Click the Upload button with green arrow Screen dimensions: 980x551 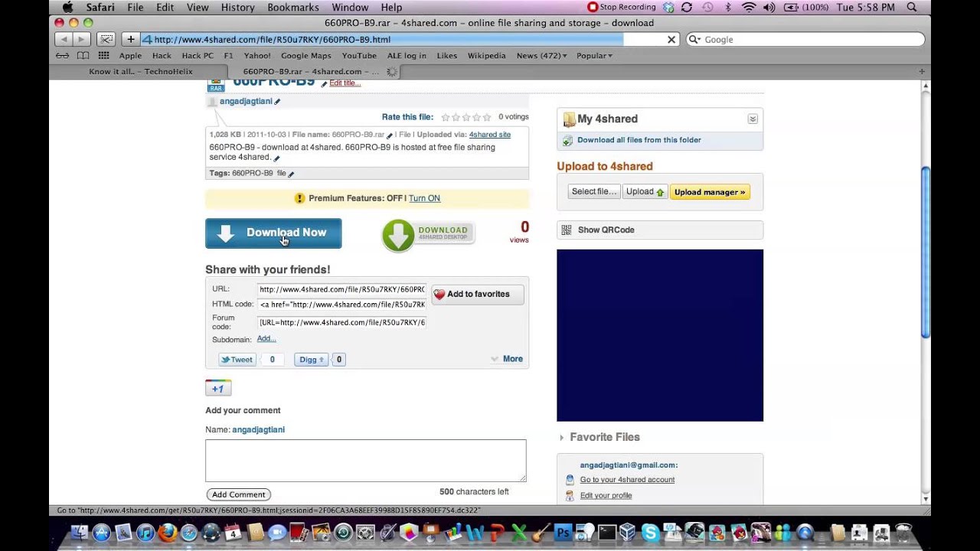pos(645,192)
